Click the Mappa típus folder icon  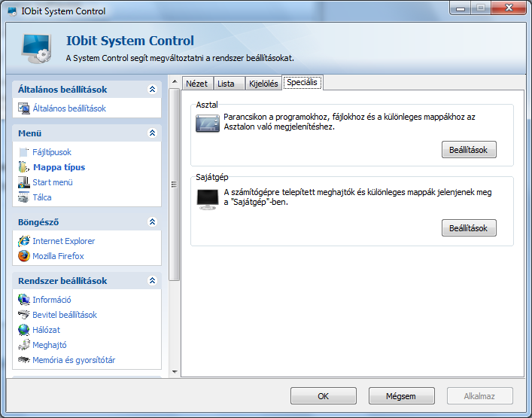point(24,167)
